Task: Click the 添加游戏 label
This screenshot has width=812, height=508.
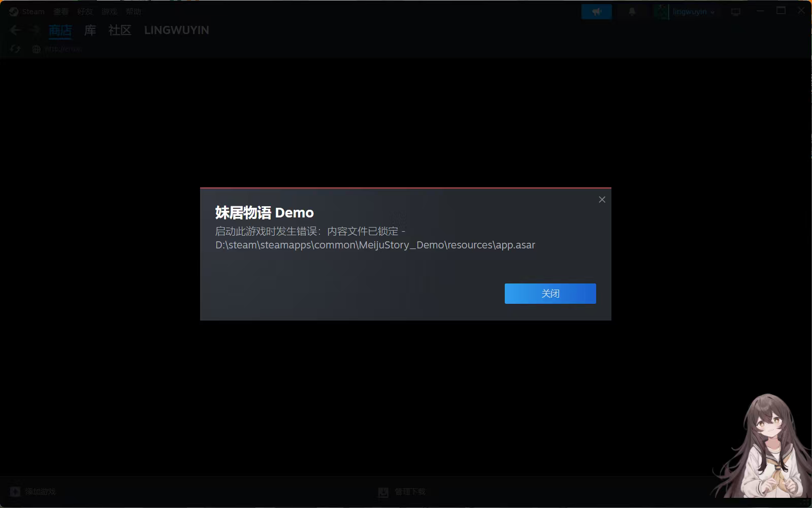Action: (41, 492)
